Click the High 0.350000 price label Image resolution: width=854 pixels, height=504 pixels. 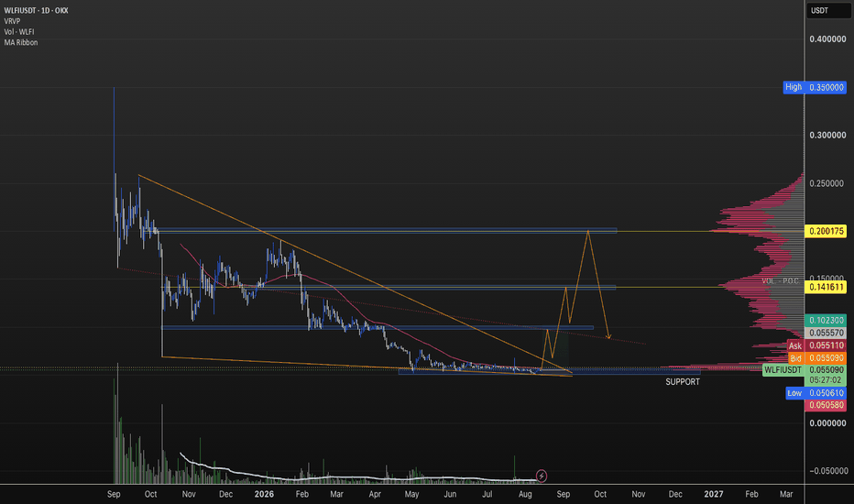click(815, 87)
